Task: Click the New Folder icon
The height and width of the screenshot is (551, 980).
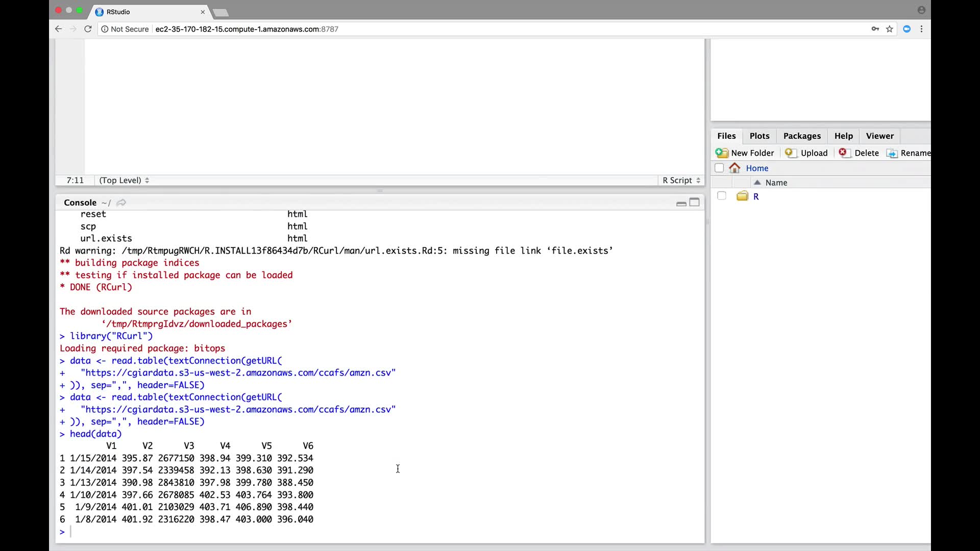Action: point(722,153)
